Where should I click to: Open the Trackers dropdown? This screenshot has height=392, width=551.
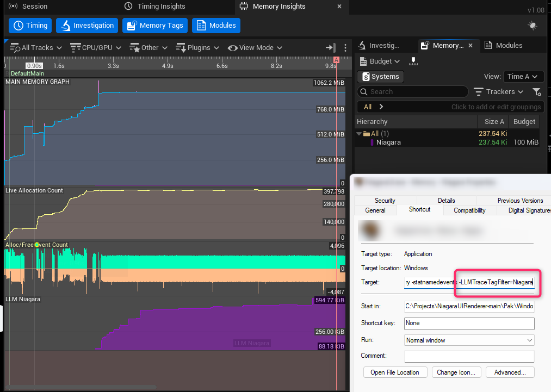[x=498, y=92]
